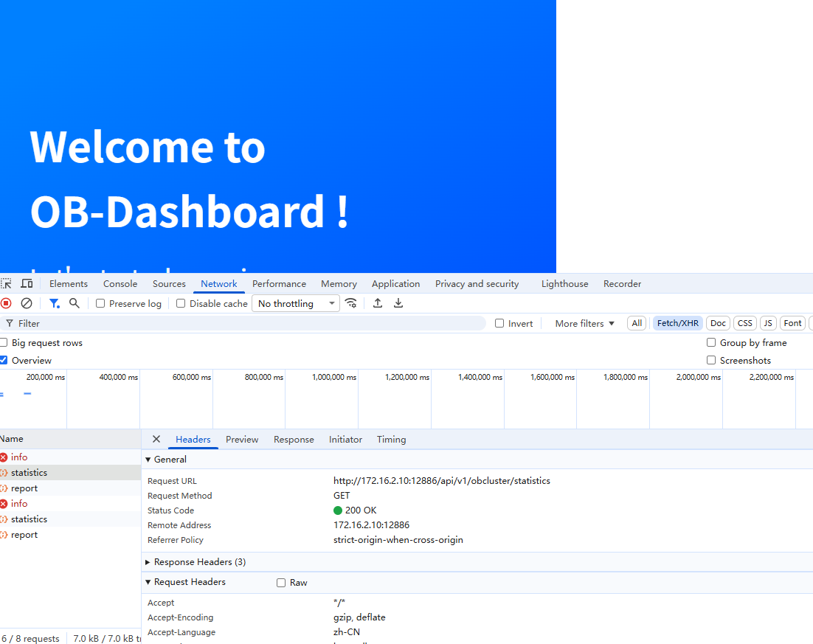The image size is (813, 644).
Task: Open the No throttling dropdown
Action: tap(296, 303)
